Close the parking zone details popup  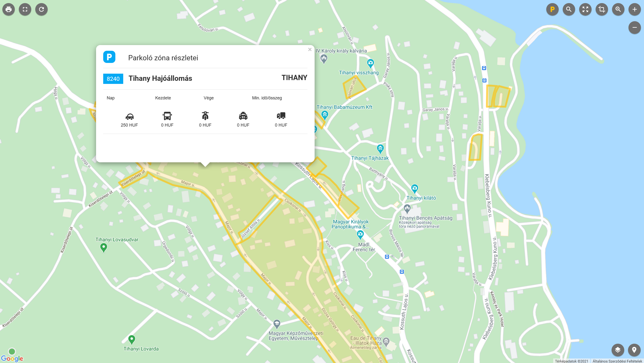pyautogui.click(x=310, y=50)
